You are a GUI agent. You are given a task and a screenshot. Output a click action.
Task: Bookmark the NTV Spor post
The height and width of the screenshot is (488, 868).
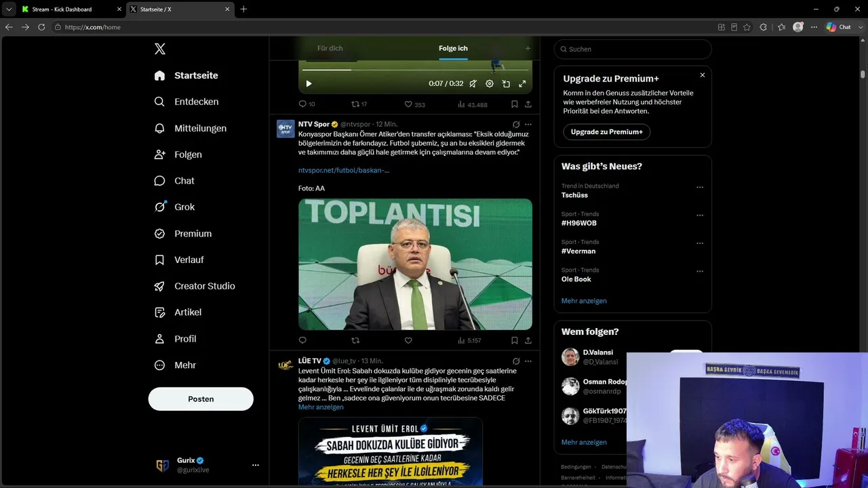click(x=515, y=340)
